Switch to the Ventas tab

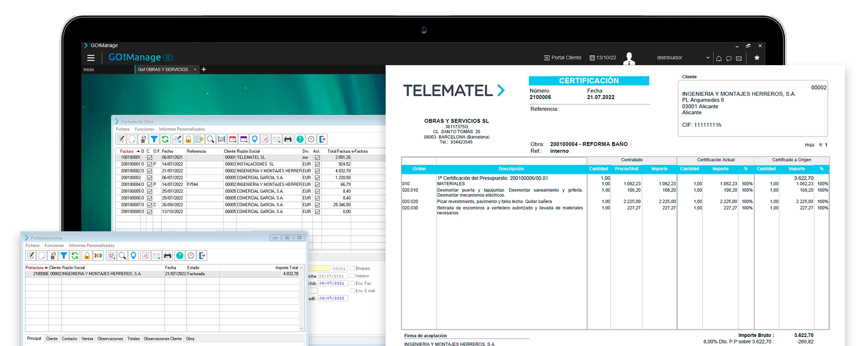[x=87, y=339]
